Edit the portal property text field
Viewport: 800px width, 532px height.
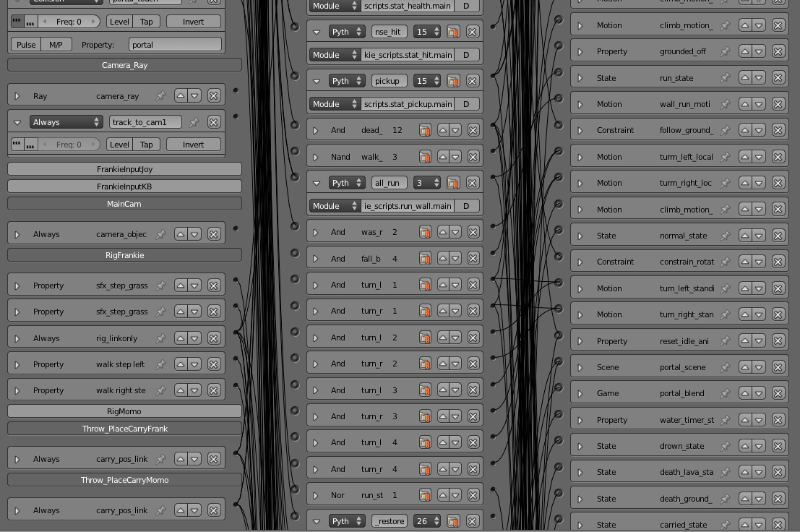[175, 45]
